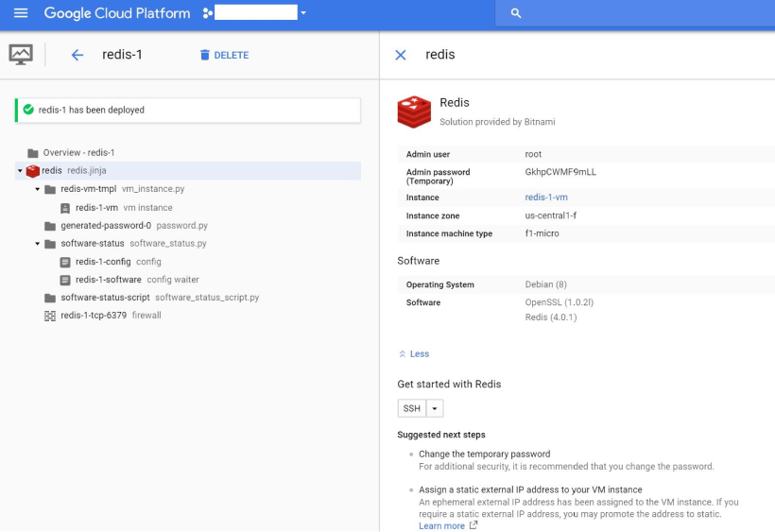Click the root admin user value

(533, 154)
